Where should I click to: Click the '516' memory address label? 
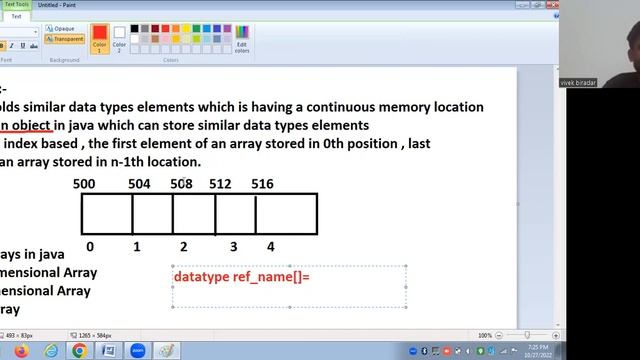pos(262,184)
